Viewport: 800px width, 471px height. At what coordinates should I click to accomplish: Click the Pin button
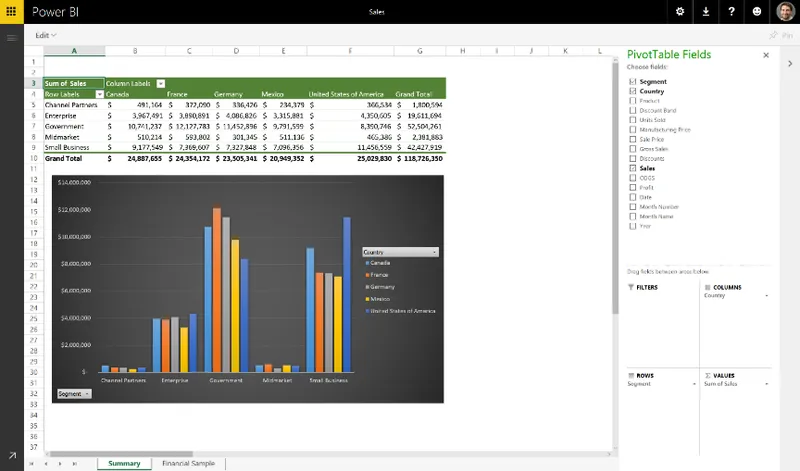pos(781,35)
